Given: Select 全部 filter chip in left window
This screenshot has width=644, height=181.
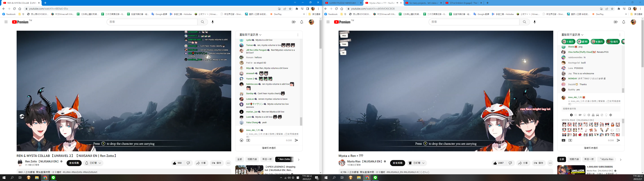Looking at the screenshot, I should (x=240, y=159).
